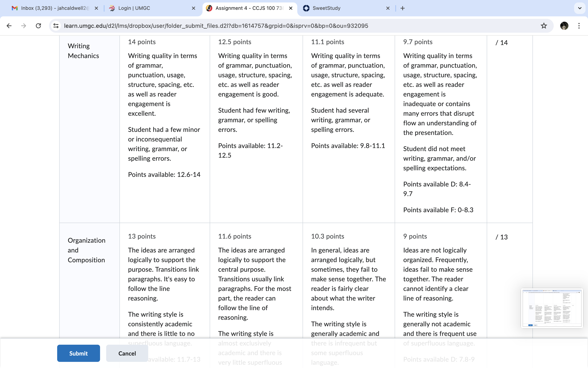Select the 11.6 points level heading
The width and height of the screenshot is (588, 368).
(235, 236)
